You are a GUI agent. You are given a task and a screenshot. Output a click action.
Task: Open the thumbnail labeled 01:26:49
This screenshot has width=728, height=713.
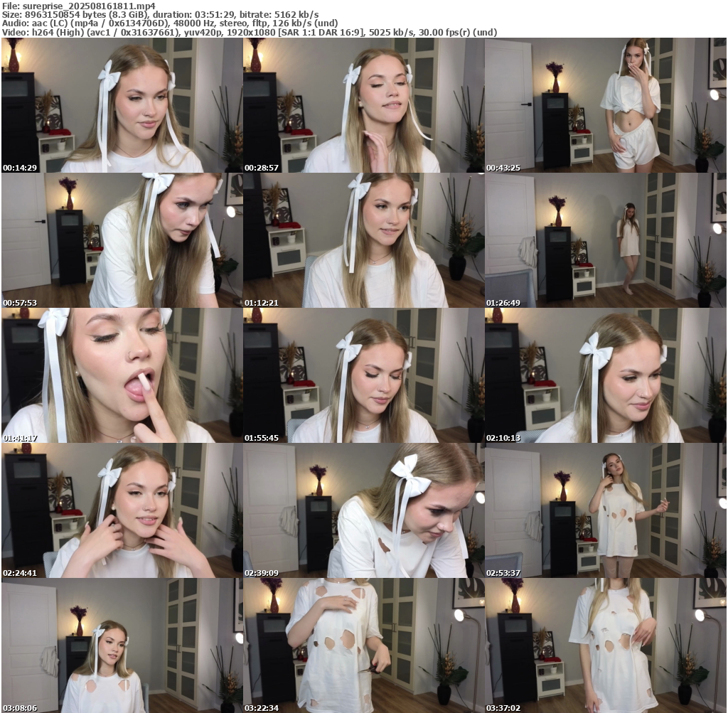click(605, 240)
